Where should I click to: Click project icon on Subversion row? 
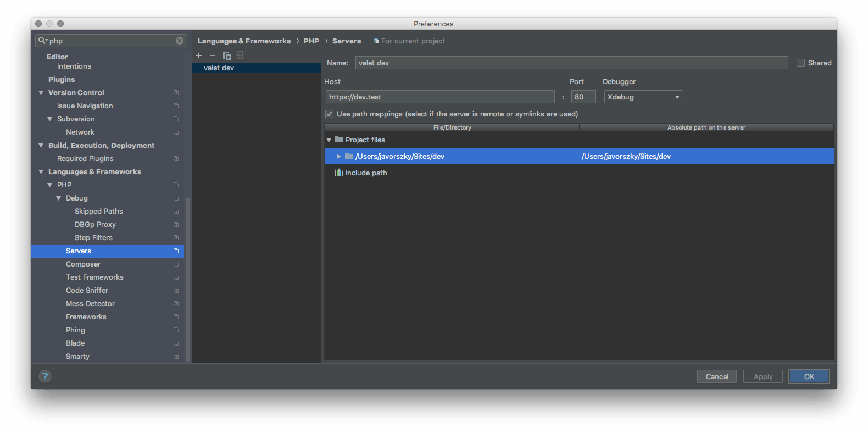176,119
